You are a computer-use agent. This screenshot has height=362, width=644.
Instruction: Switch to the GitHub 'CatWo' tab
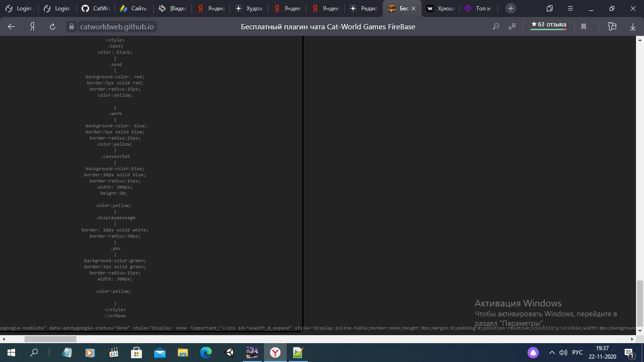(96, 9)
